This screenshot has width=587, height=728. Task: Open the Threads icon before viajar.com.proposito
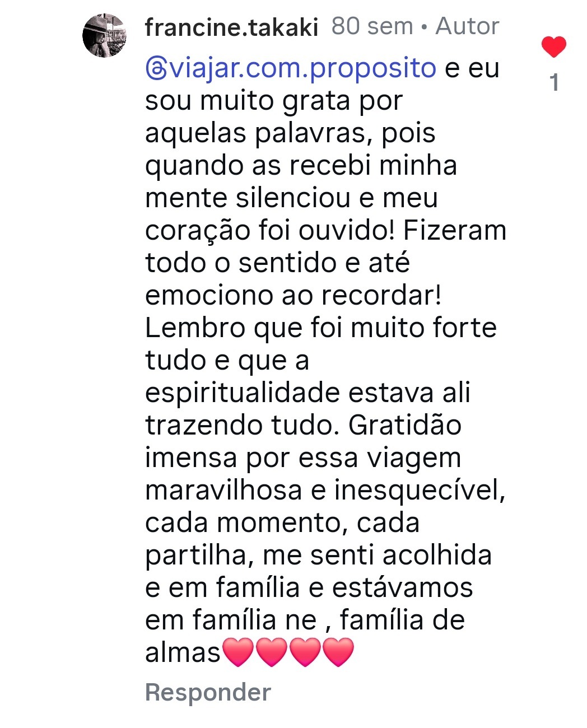click(156, 69)
